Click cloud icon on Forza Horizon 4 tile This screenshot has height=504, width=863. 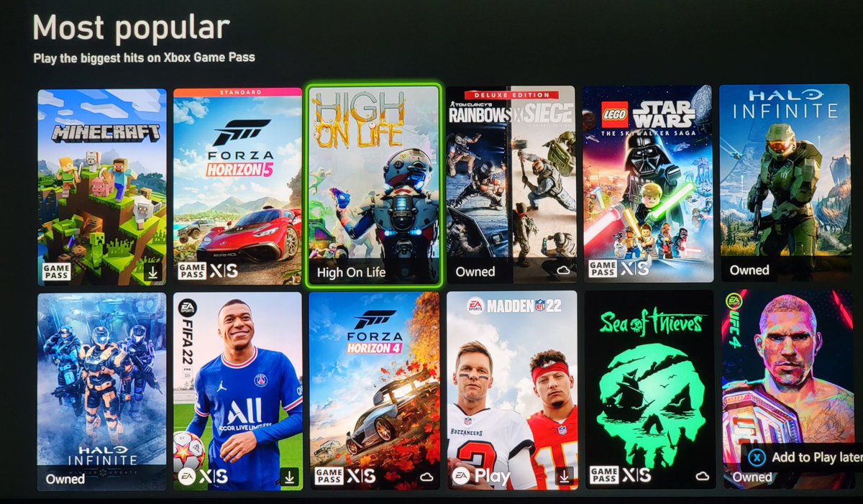[x=426, y=477]
